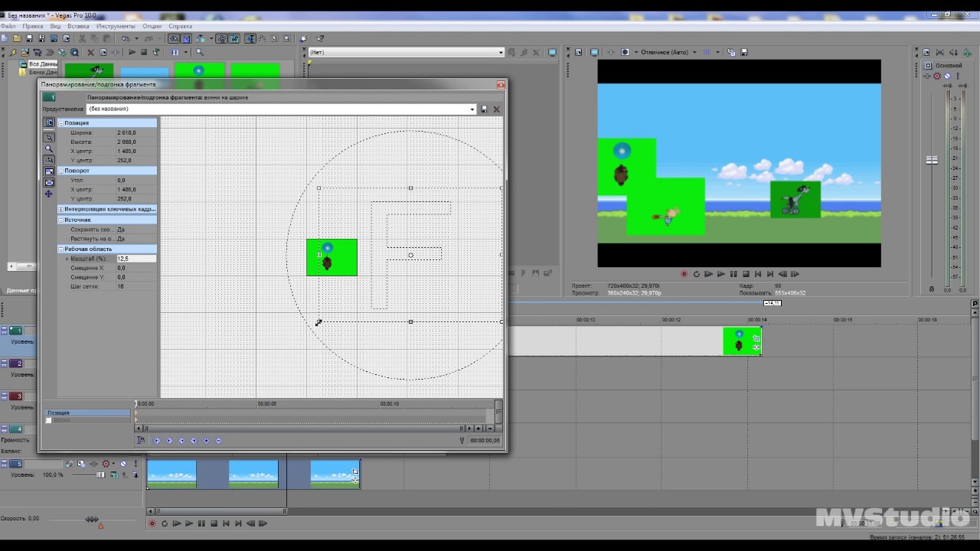The image size is (980, 551).
Task: Click the Ширина value 2 610,0
Action: tap(126, 132)
